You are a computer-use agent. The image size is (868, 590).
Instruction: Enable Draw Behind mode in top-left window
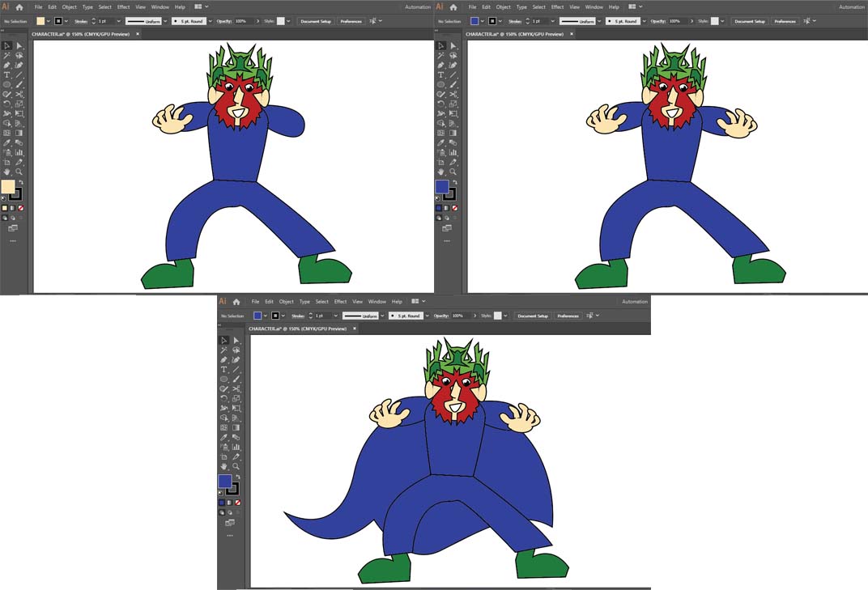click(x=13, y=218)
